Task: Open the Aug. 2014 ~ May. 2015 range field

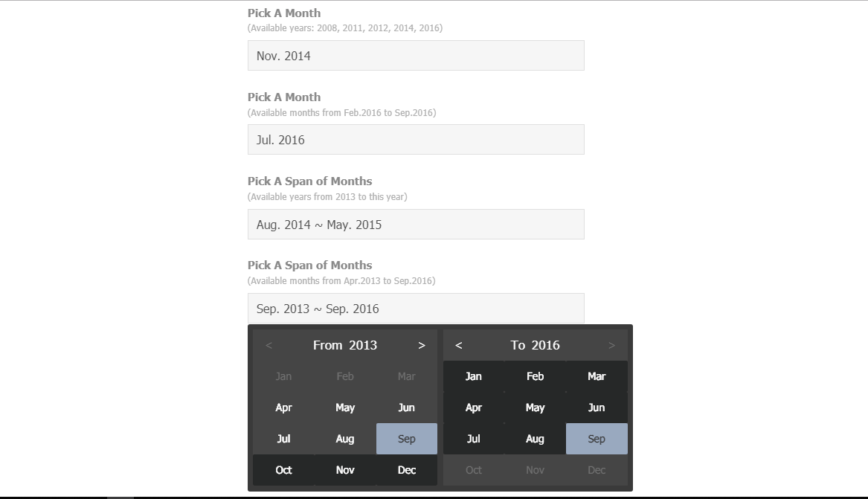Action: (x=416, y=224)
